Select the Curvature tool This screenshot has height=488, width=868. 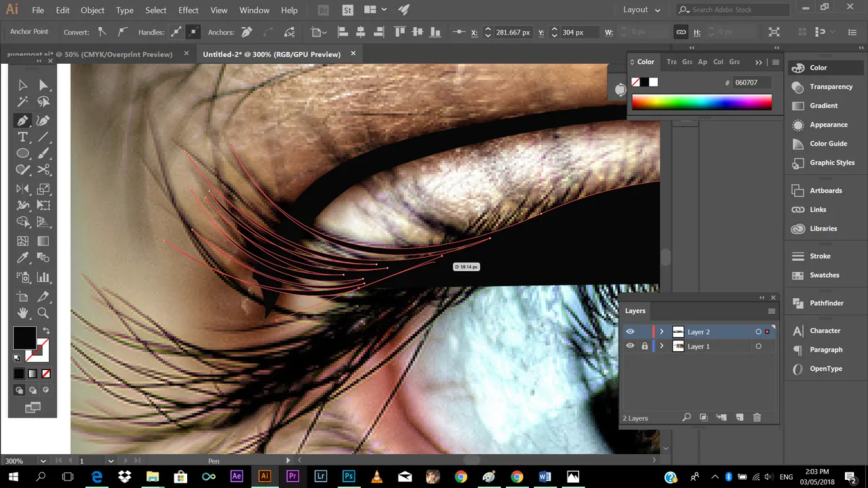43,121
